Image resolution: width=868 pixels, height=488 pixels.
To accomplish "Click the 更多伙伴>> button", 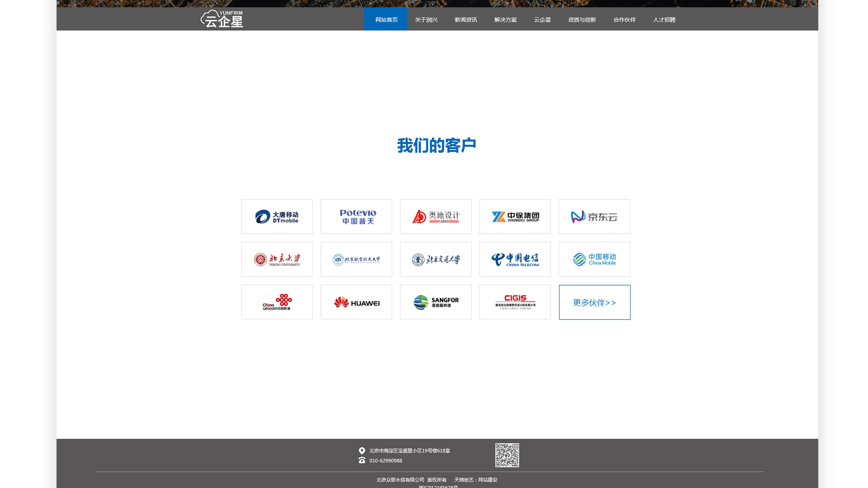I will pos(594,302).
